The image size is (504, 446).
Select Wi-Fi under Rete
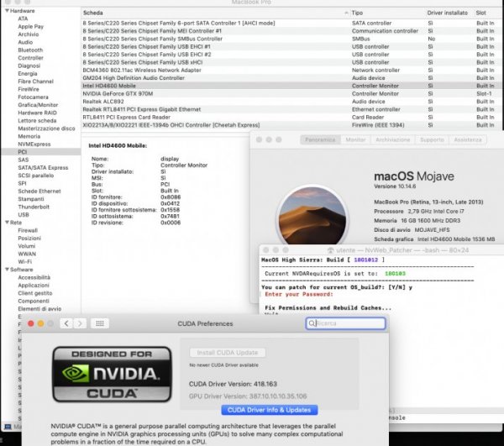[x=24, y=261]
